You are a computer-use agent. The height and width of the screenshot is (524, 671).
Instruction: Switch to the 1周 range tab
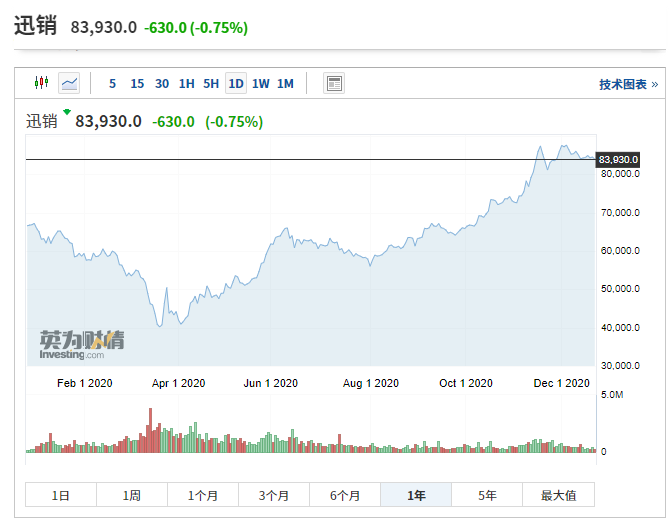point(132,495)
